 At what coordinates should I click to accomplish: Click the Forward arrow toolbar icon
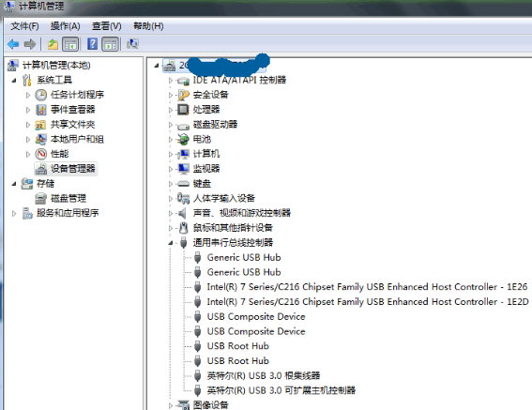tap(30, 44)
